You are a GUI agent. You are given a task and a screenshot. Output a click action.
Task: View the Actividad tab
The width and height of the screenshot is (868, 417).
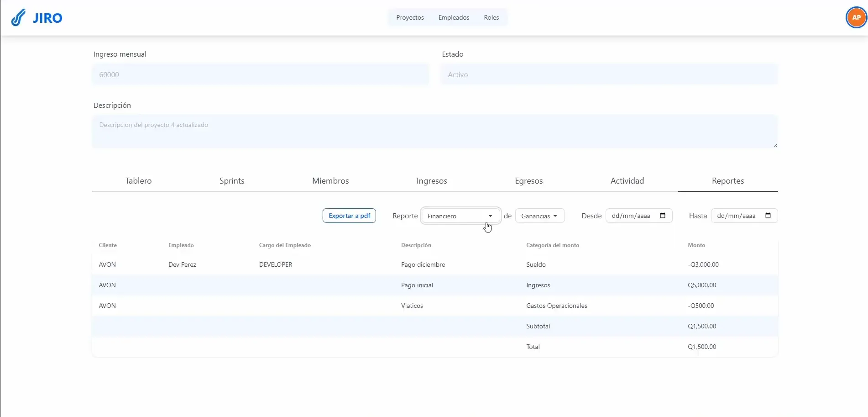tap(627, 181)
